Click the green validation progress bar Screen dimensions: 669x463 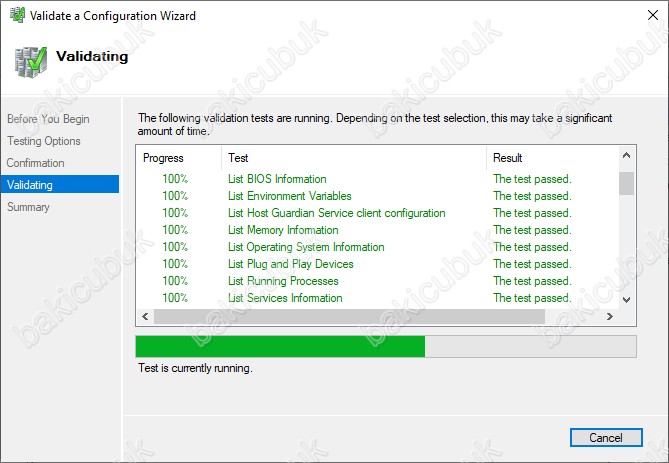point(386,346)
